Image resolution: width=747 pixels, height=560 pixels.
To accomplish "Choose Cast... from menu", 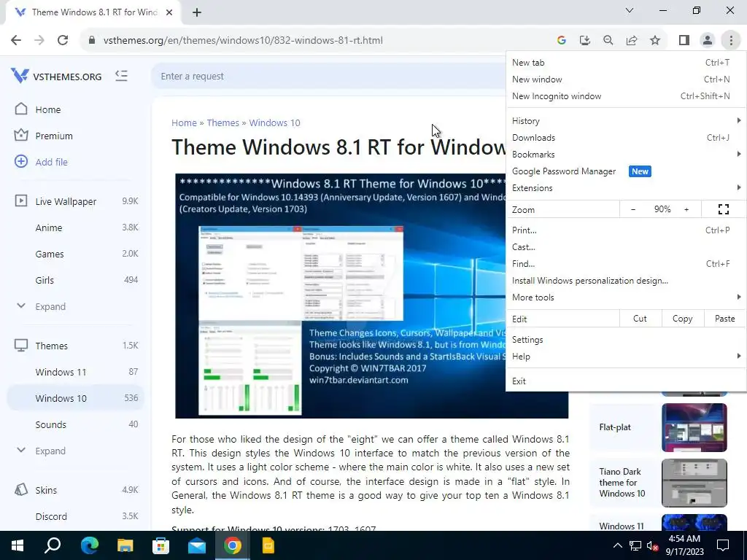I will [625, 246].
